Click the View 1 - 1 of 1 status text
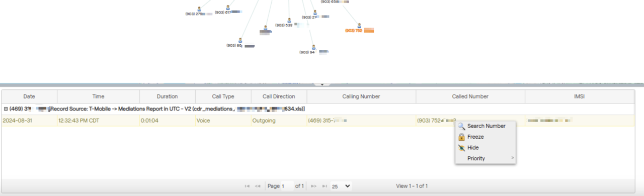This screenshot has height=196, width=644. click(412, 186)
